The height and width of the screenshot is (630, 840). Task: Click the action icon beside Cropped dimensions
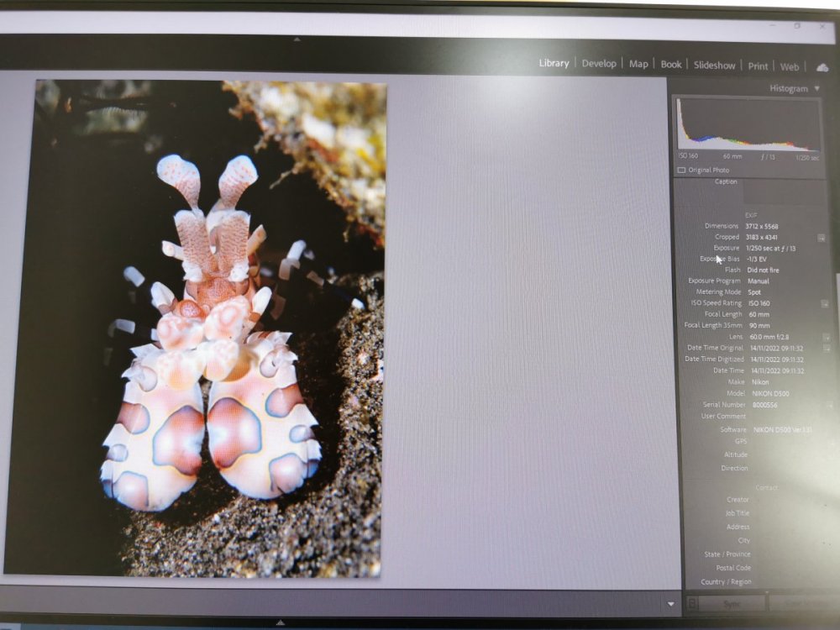point(822,238)
